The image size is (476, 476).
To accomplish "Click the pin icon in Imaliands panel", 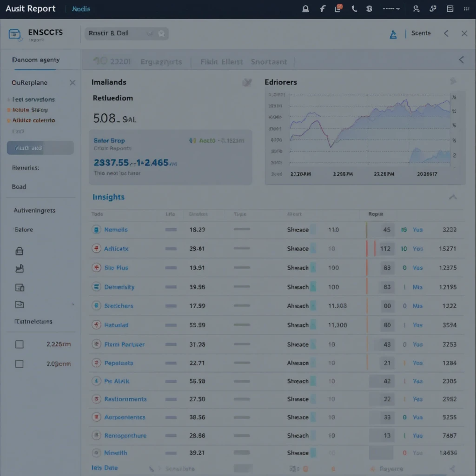I will pos(247,82).
